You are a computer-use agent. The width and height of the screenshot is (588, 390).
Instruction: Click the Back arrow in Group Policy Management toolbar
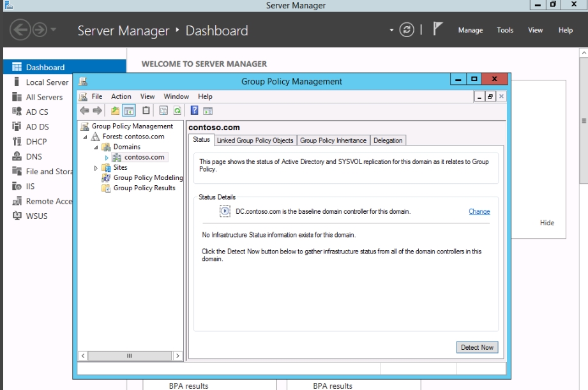pyautogui.click(x=84, y=110)
